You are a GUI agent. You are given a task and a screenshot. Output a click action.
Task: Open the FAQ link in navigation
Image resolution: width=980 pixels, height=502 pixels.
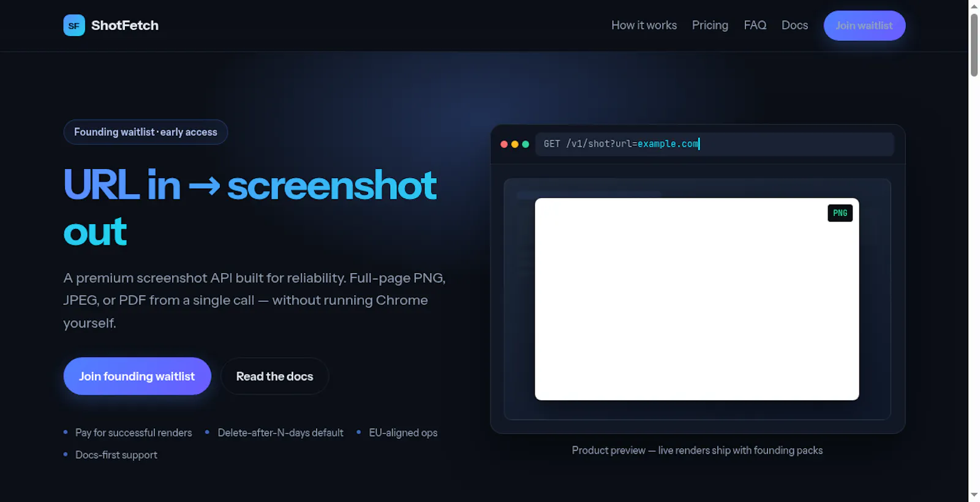(x=755, y=25)
